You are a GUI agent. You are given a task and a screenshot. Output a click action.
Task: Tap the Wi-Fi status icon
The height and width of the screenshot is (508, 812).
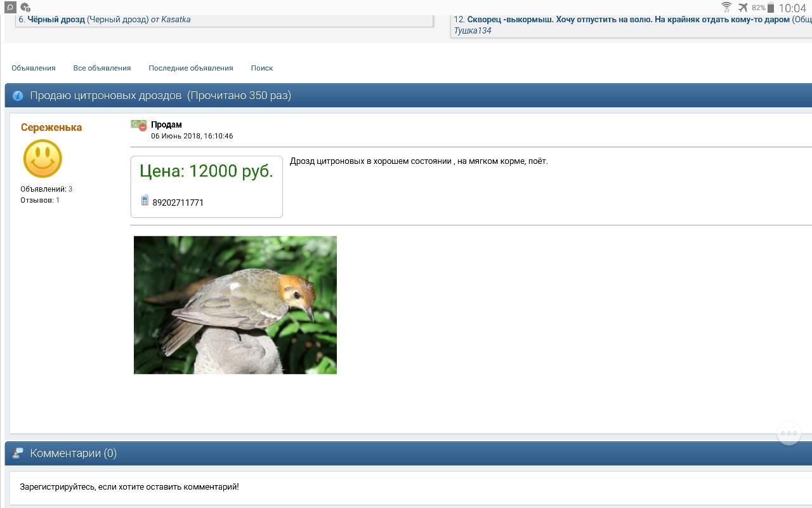coord(726,8)
